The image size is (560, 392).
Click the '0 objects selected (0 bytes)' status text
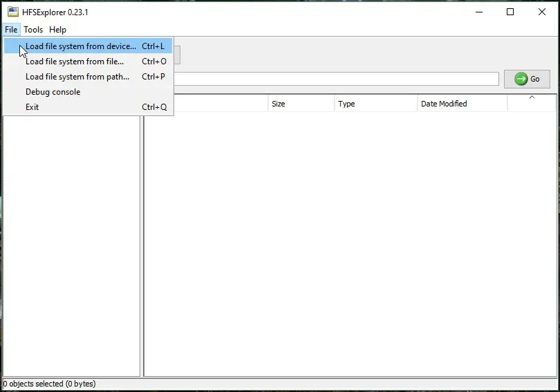coord(49,384)
